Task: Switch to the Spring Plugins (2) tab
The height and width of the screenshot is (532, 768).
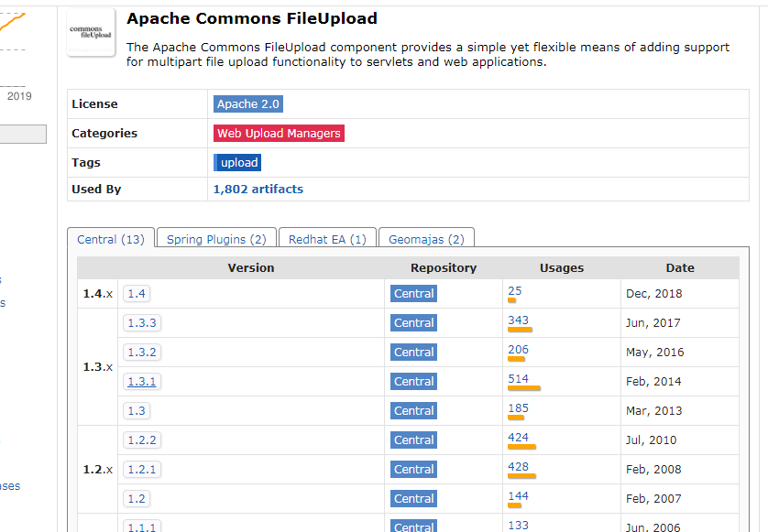Action: 215,238
